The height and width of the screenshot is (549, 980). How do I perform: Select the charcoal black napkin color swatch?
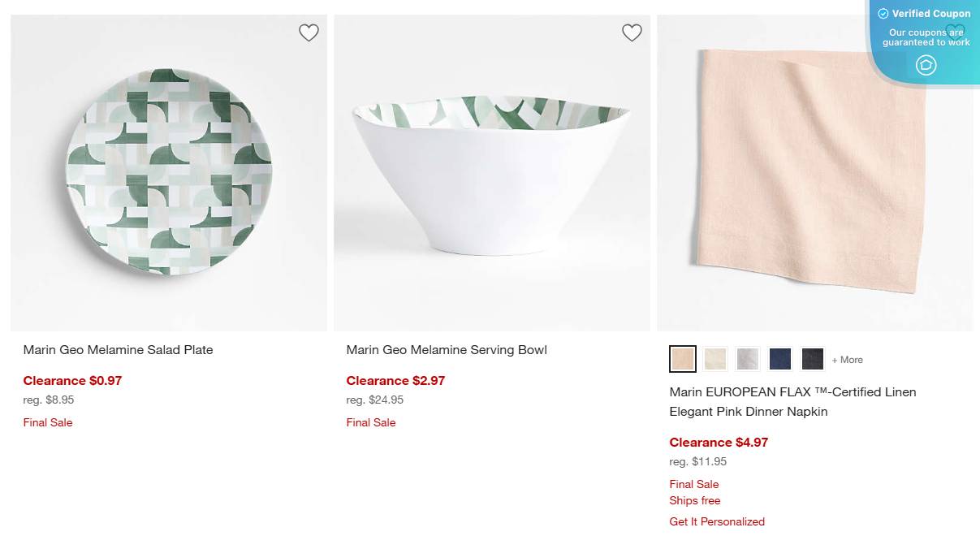[x=812, y=358]
